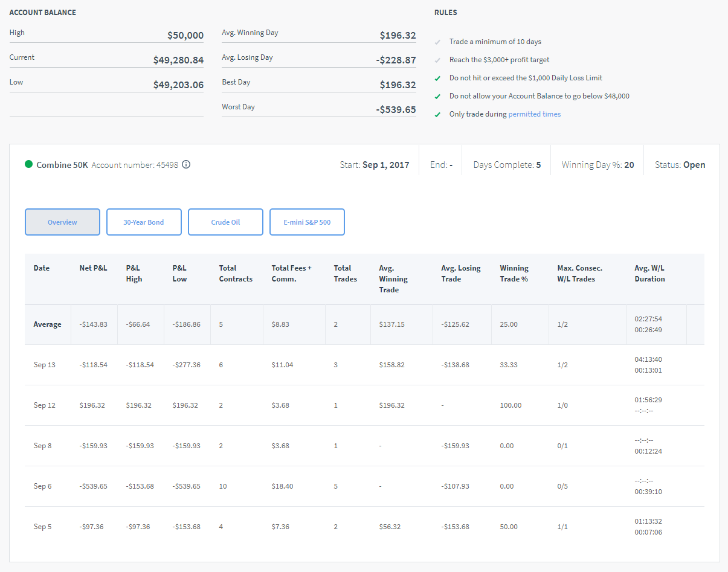Screen dimensions: 728x572
Task: Select the Overview tab
Action: [62, 222]
